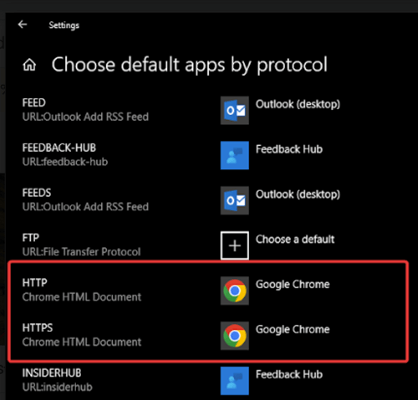Click the Outlook icon for FEED protocol
The height and width of the screenshot is (400, 418).
pyautogui.click(x=234, y=110)
